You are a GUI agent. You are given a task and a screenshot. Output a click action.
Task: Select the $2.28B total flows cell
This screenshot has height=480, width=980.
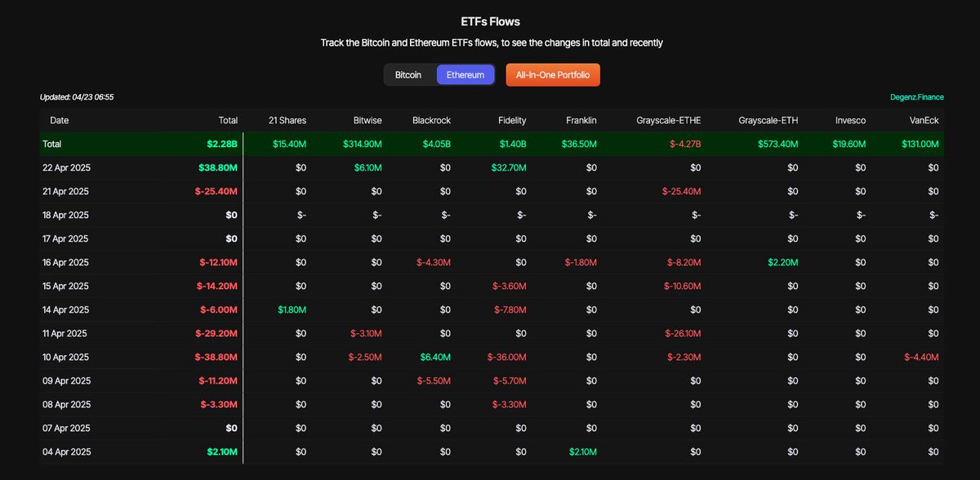click(x=222, y=144)
